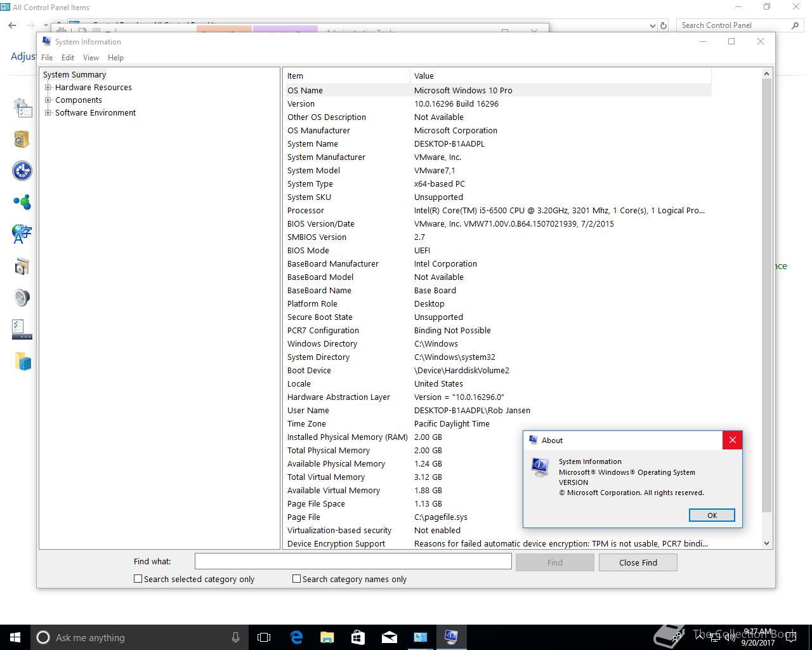Expand the Hardware Resources tree node
This screenshot has height=650, width=812.
(x=48, y=88)
